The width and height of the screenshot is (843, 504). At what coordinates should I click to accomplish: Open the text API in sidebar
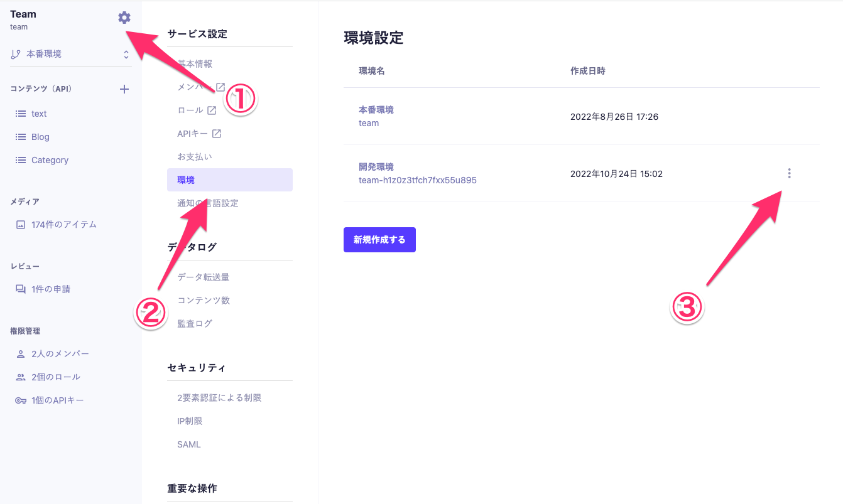click(39, 114)
